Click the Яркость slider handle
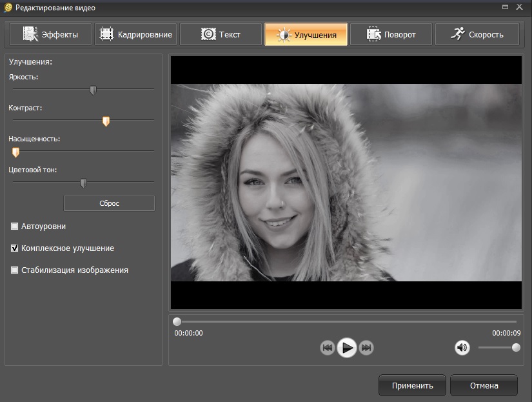The height and width of the screenshot is (402, 532). [x=93, y=90]
